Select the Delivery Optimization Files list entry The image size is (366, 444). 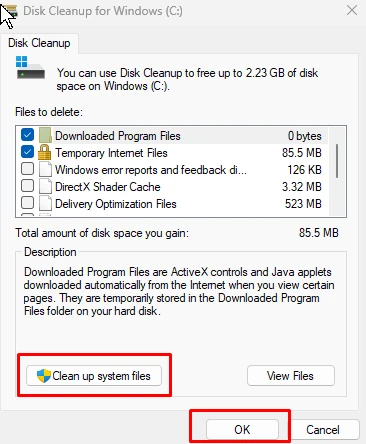171,204
